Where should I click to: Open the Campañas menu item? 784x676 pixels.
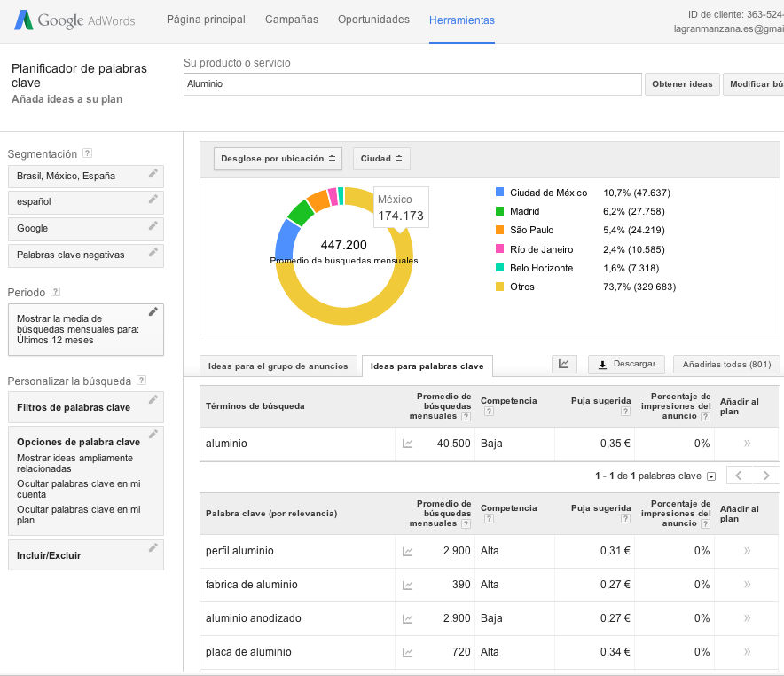[292, 20]
